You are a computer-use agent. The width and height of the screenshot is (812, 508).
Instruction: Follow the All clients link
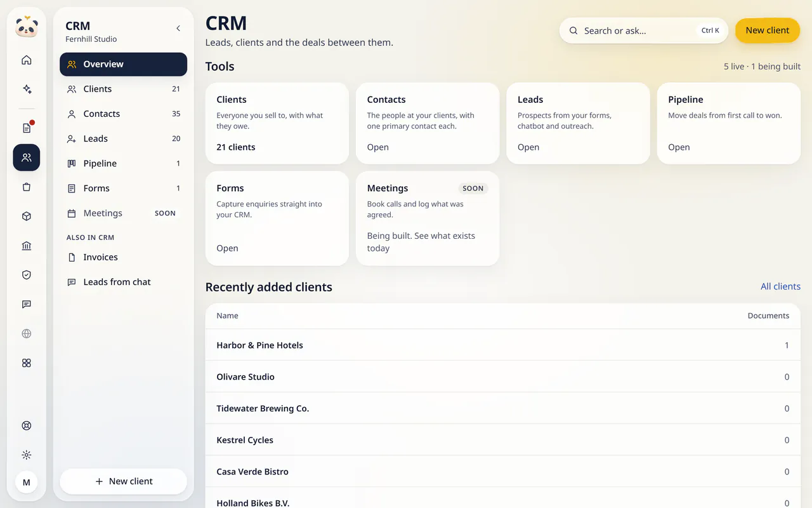(x=780, y=286)
